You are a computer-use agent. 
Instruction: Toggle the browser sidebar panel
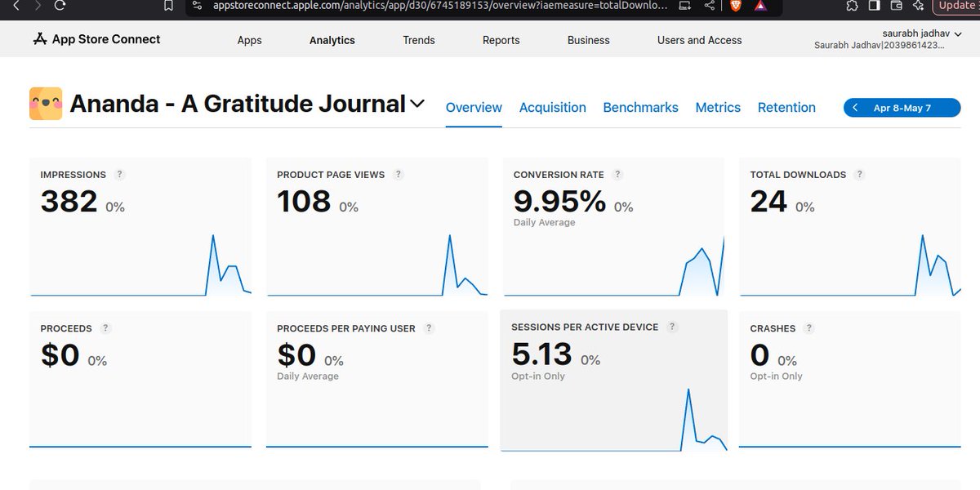(x=874, y=6)
